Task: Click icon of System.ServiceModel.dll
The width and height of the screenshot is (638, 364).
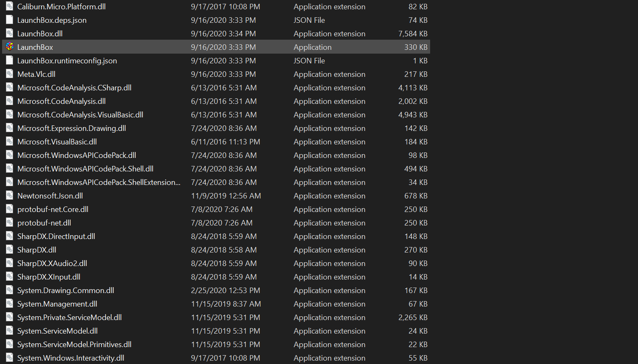Action: (9, 331)
